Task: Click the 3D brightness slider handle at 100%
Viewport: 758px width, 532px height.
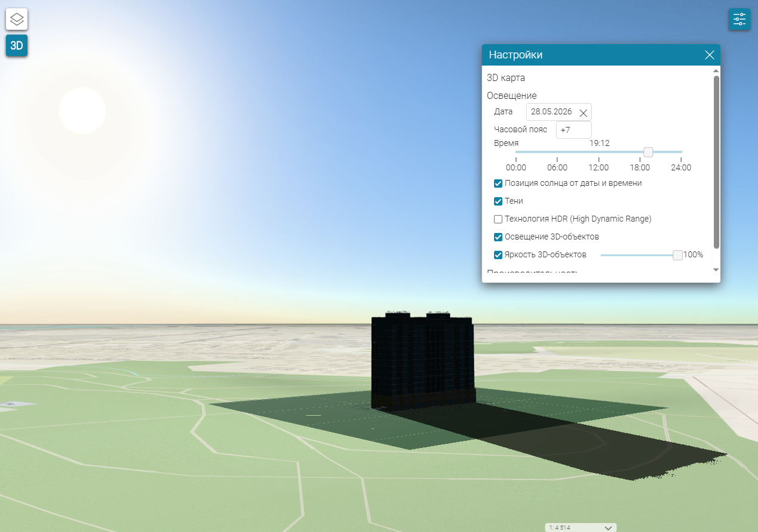Action: pyautogui.click(x=678, y=255)
